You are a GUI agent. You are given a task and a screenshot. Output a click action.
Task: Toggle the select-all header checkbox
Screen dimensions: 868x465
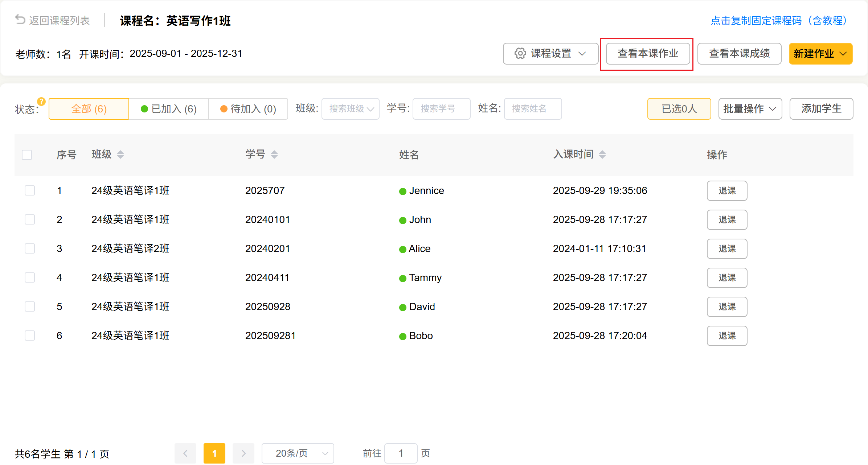point(27,155)
